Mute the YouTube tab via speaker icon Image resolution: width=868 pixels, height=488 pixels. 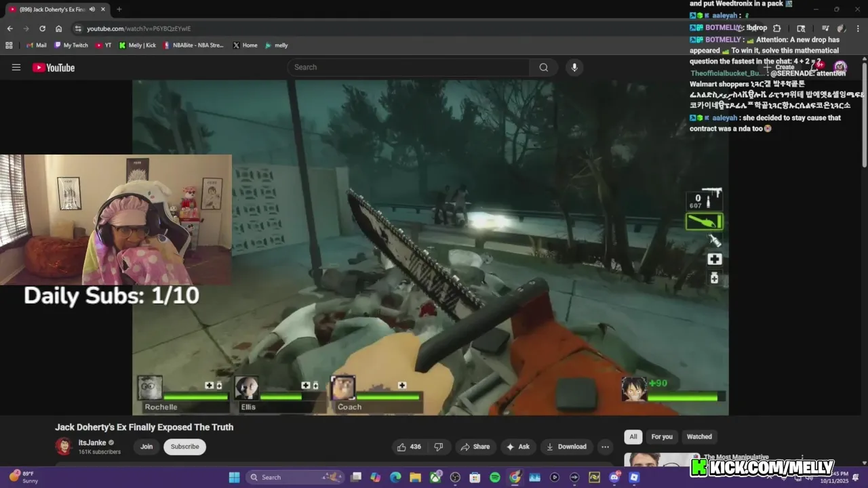coord(92,9)
